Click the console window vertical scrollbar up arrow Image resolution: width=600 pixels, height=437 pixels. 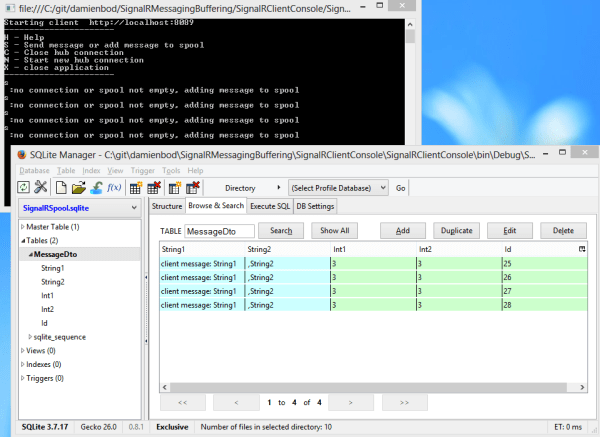pos(410,24)
